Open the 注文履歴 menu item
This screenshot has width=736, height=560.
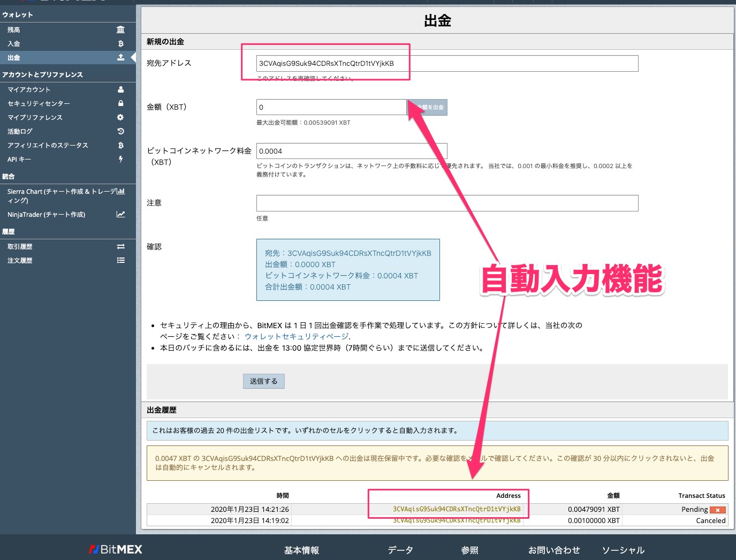[20, 261]
